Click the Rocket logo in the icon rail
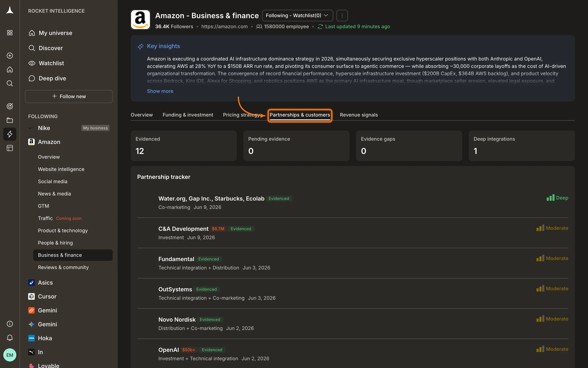Image resolution: width=588 pixels, height=368 pixels. pyautogui.click(x=10, y=10)
